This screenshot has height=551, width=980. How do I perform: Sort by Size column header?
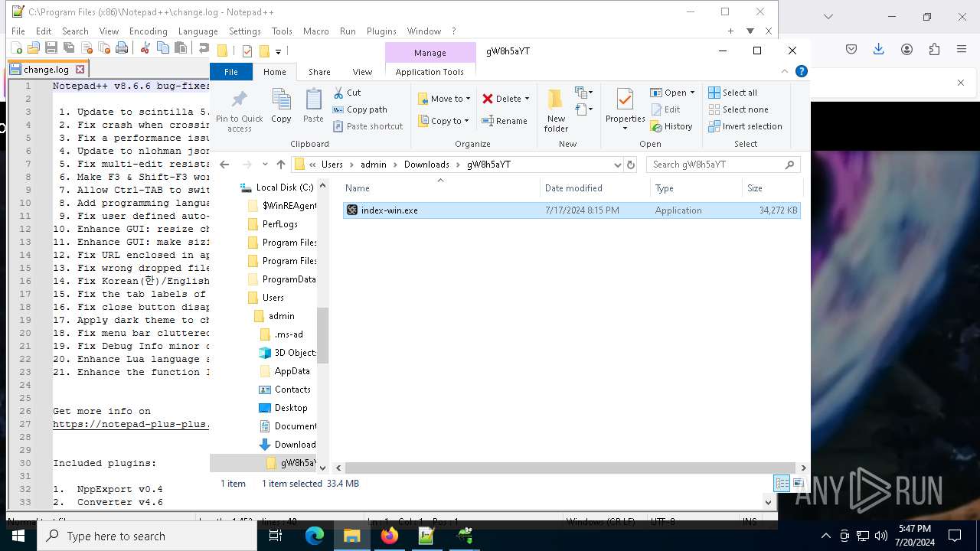772,188
